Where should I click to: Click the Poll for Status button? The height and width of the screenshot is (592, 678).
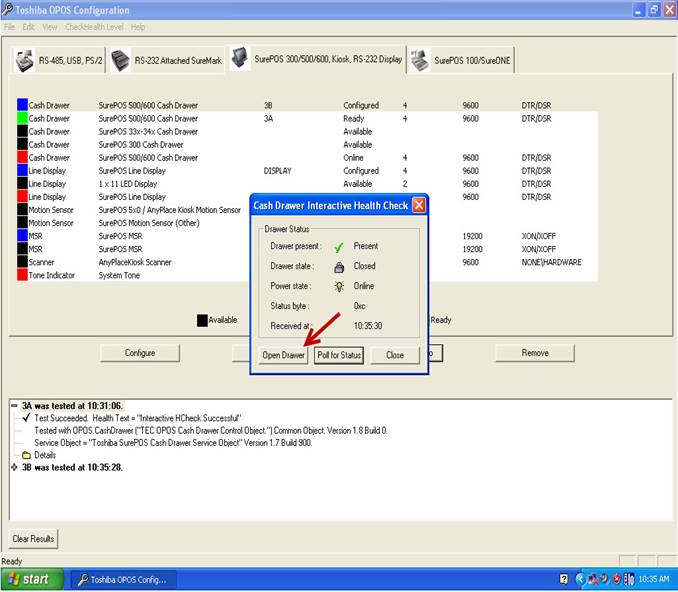(339, 355)
